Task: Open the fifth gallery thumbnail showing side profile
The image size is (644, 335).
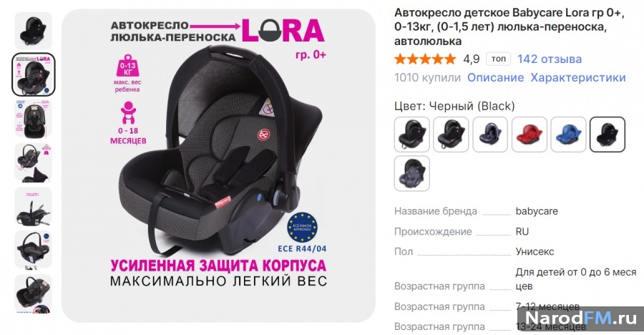Action: (33, 206)
